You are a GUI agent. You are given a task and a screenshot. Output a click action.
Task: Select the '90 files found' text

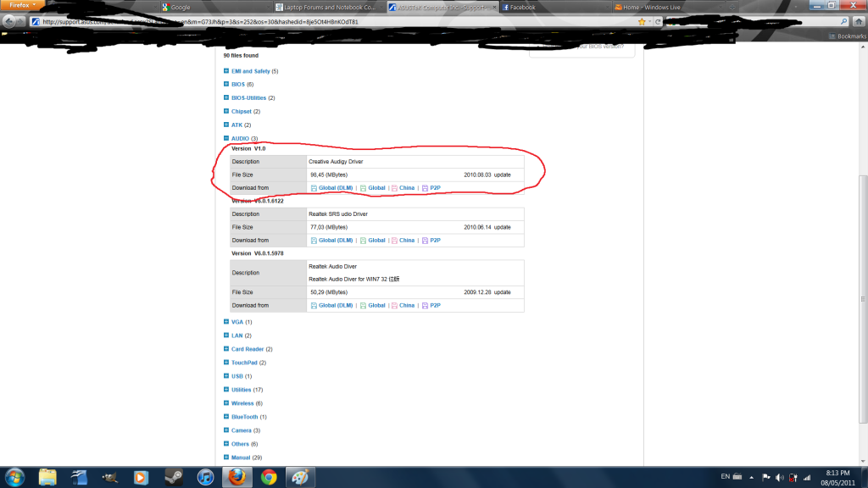pyautogui.click(x=241, y=55)
